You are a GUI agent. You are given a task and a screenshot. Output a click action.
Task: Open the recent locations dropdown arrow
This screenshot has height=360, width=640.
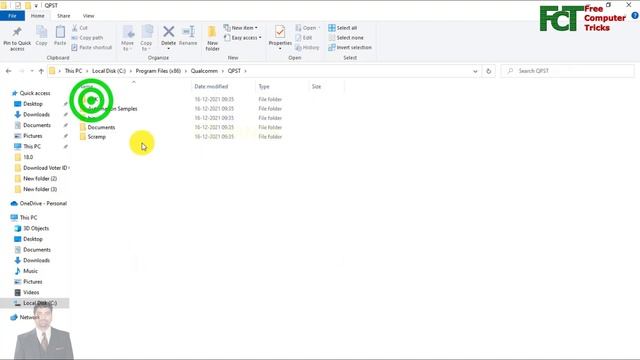32,71
